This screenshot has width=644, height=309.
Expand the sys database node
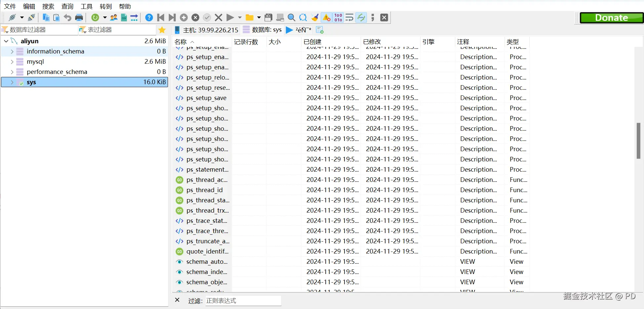12,82
